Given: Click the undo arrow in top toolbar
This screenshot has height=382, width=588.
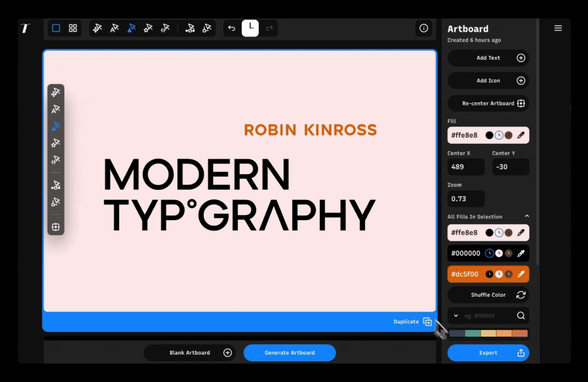Looking at the screenshot, I should click(x=232, y=28).
